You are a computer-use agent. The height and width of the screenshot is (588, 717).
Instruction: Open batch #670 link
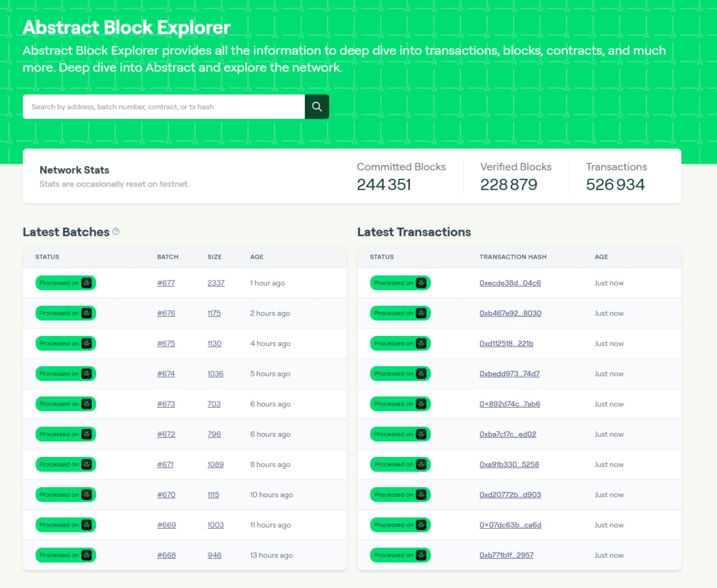coord(166,494)
